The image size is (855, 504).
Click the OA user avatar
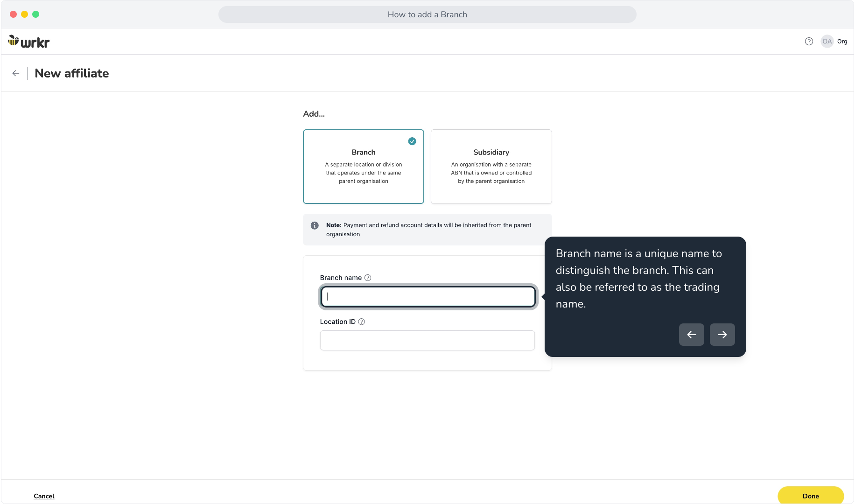(827, 42)
